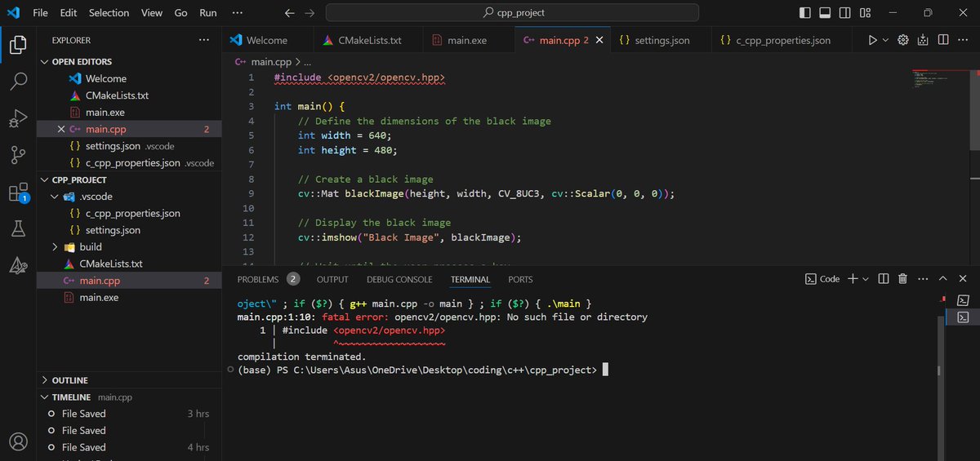Open the Search view in activity bar
The width and height of the screenshot is (980, 461).
pyautogui.click(x=18, y=82)
